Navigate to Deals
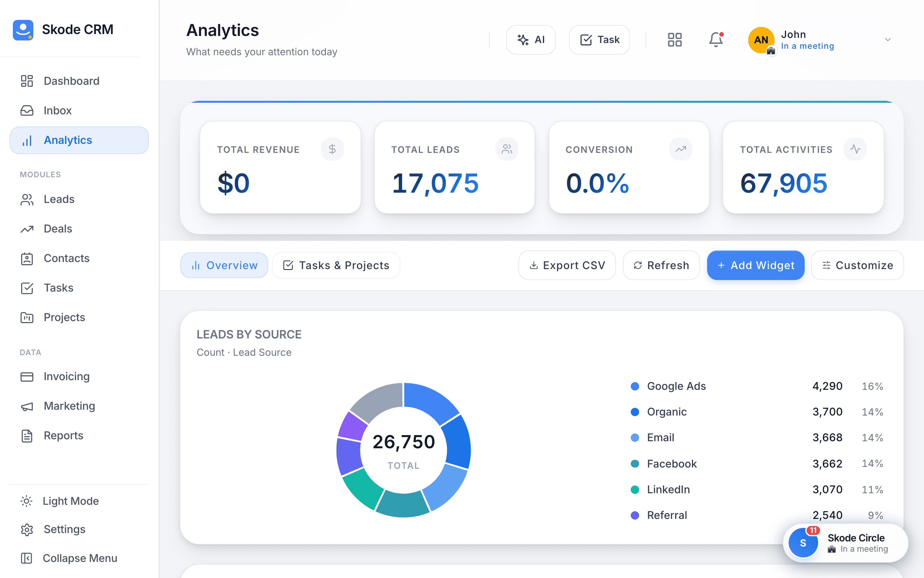Viewport: 924px width, 578px height. click(79, 229)
